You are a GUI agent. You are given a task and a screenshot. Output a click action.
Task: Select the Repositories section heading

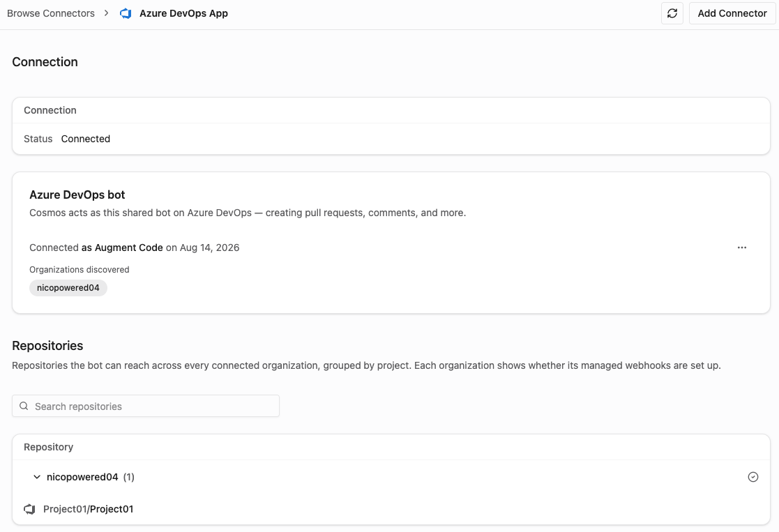tap(47, 345)
